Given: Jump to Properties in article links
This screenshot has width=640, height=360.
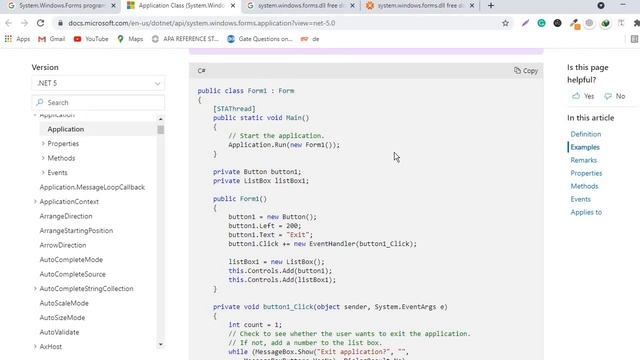Looking at the screenshot, I should point(586,173).
